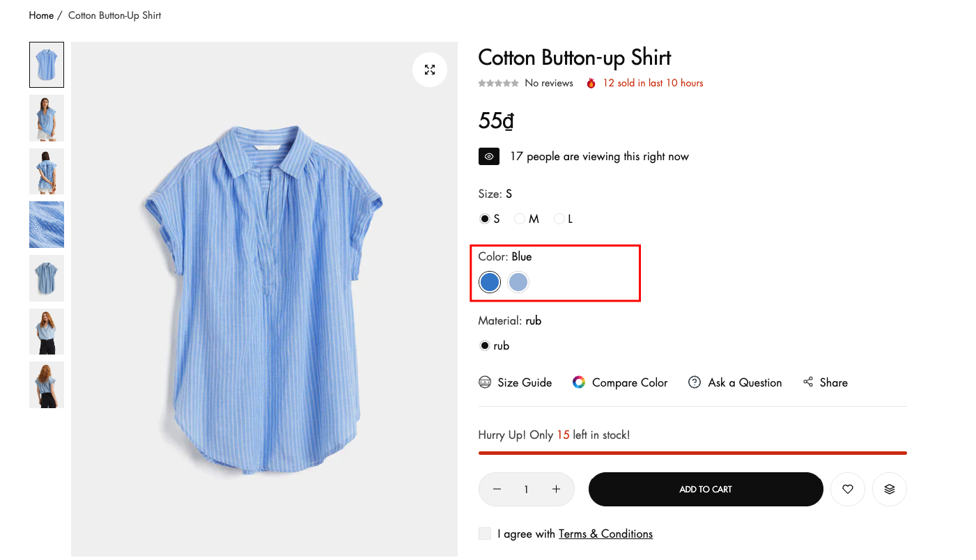Open the Size Guide
Screen dimensions: 976x560
click(x=516, y=382)
